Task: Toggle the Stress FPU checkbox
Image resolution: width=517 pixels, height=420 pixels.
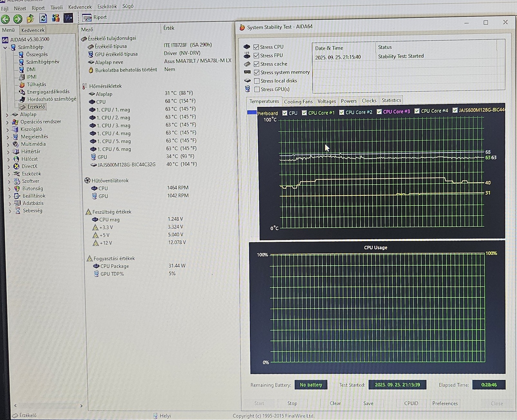Action: [x=256, y=56]
